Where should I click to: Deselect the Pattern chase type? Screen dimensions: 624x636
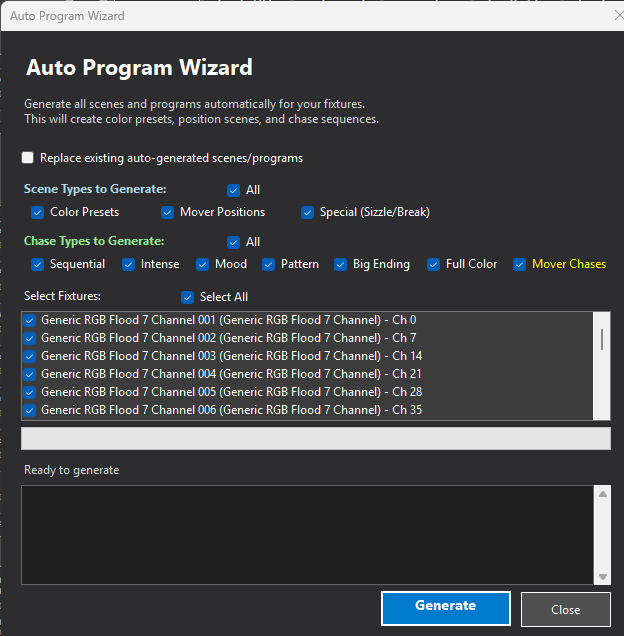coord(268,265)
